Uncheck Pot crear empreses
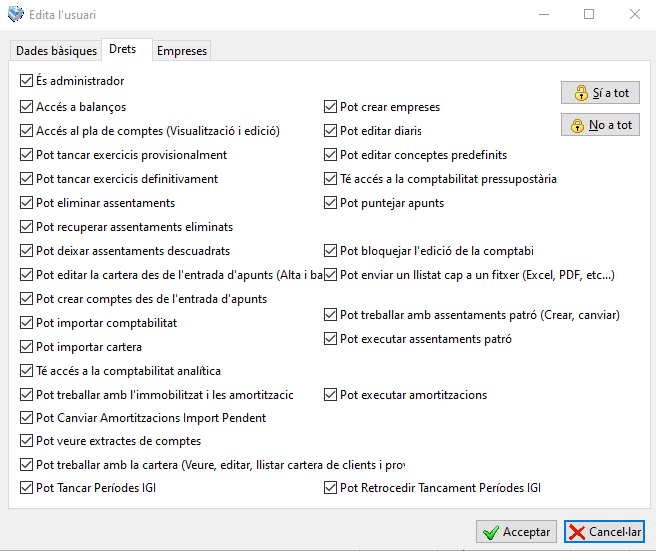 pyautogui.click(x=331, y=107)
